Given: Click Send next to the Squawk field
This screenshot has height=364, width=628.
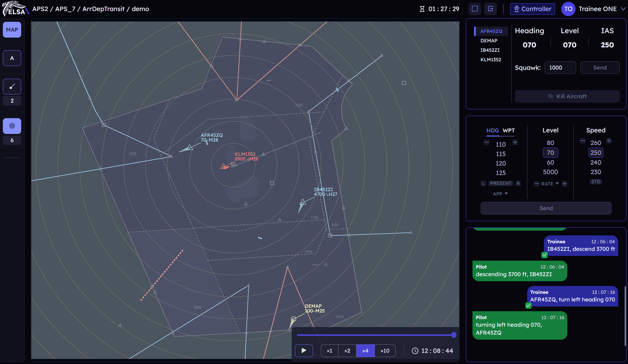Looking at the screenshot, I should (600, 68).
